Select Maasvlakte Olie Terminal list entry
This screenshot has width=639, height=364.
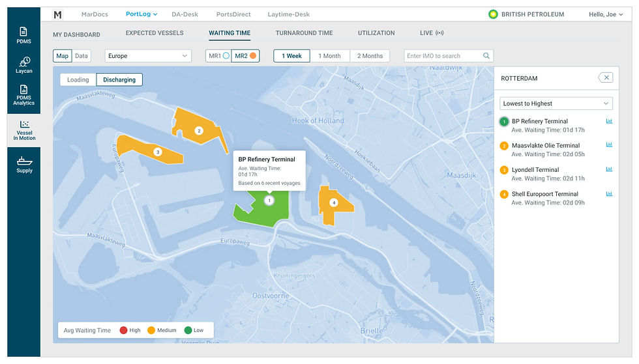point(556,149)
